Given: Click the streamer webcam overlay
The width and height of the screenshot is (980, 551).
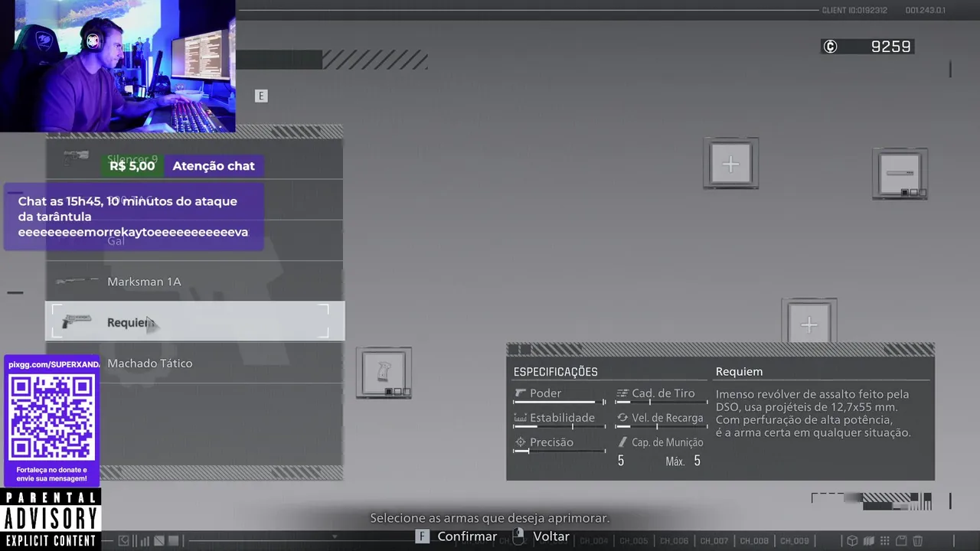Looking at the screenshot, I should 118,66.
